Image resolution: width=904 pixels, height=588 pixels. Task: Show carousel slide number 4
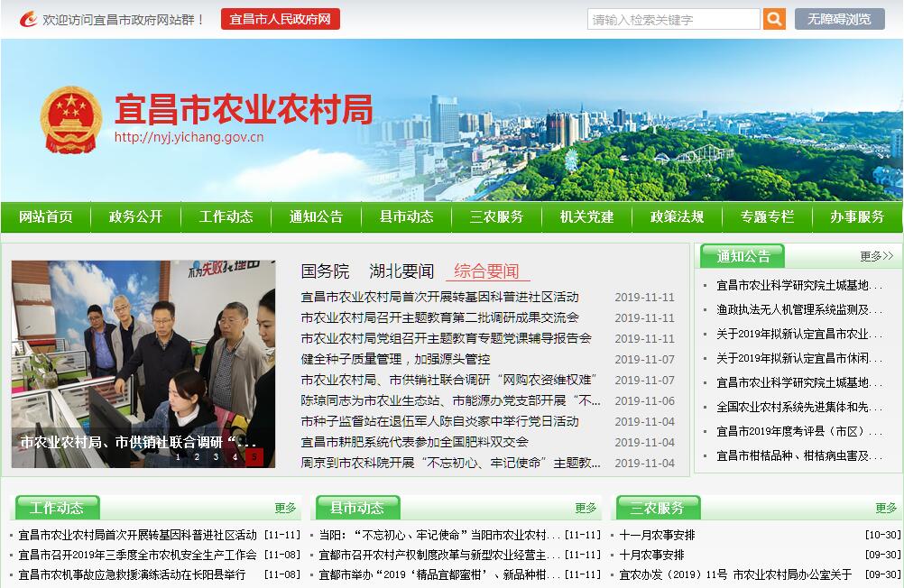click(x=235, y=457)
